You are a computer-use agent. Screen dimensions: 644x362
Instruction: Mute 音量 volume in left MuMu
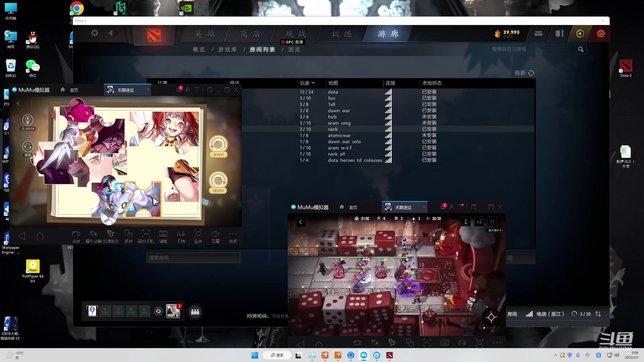(x=216, y=236)
